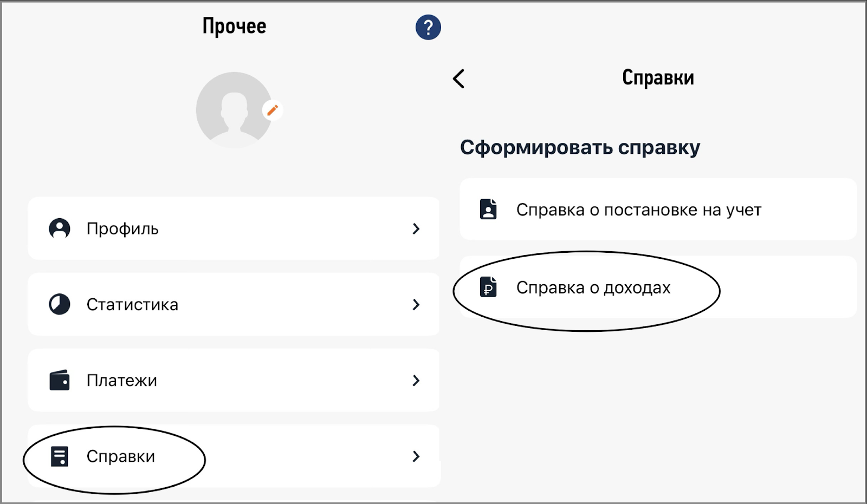Click the Профиль person icon

click(60, 228)
